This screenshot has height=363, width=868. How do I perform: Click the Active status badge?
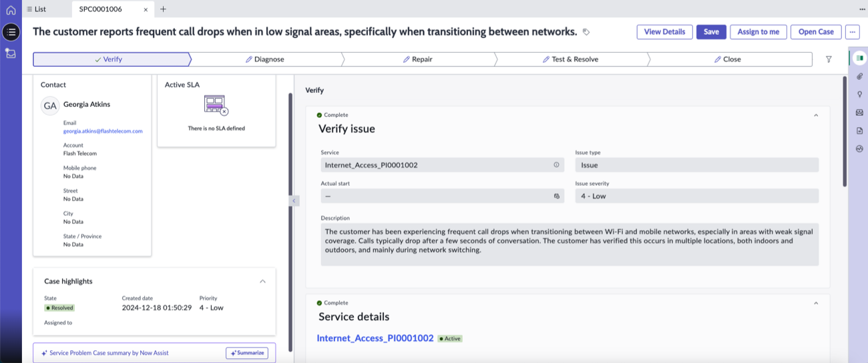pos(450,339)
